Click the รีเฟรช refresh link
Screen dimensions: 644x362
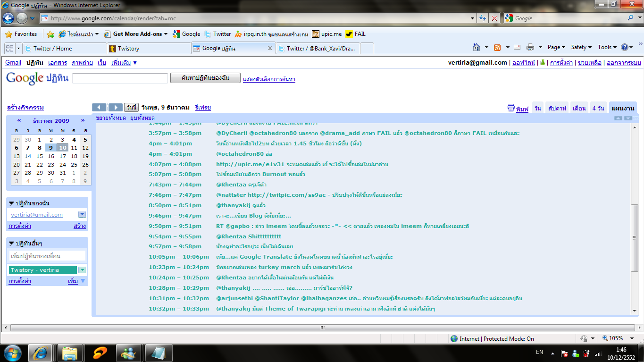pyautogui.click(x=203, y=108)
